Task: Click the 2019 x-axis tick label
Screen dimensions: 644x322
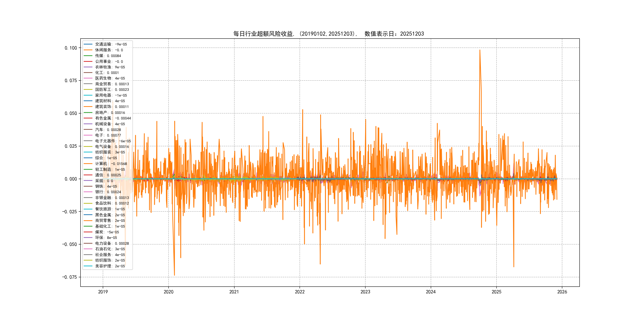Action: click(103, 292)
